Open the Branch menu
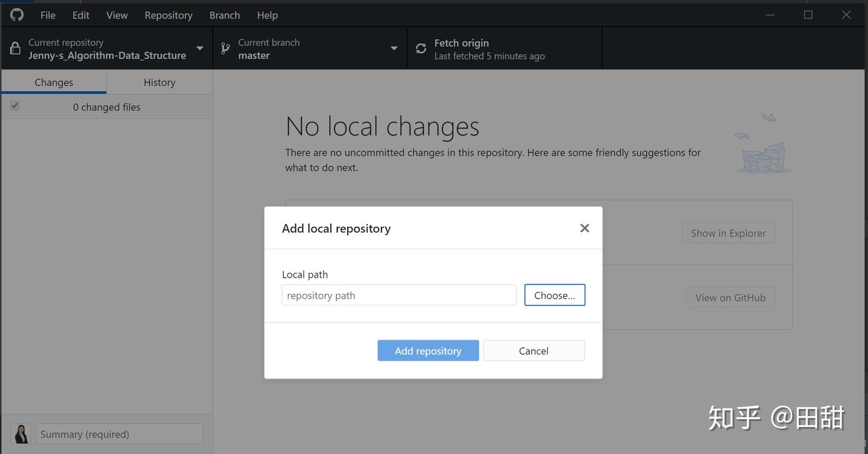 coord(224,14)
